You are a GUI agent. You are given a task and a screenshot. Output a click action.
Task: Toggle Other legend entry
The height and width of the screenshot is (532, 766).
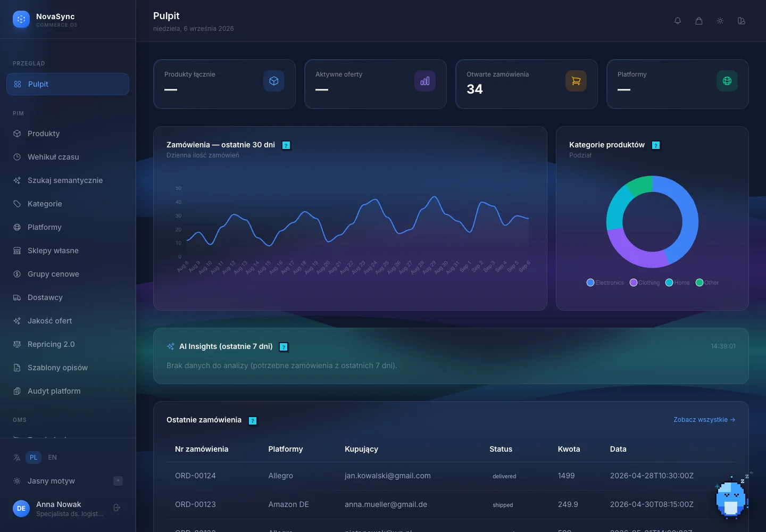(x=707, y=282)
